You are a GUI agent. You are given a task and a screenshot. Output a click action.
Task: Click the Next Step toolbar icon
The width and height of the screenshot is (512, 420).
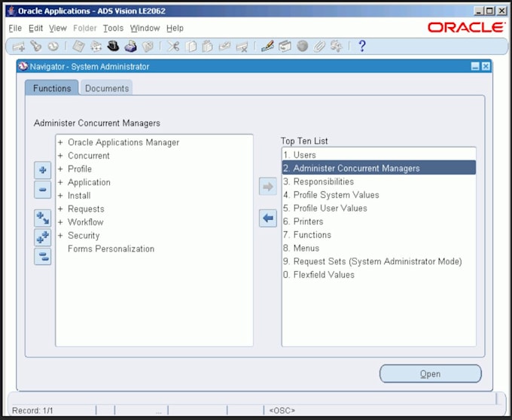[x=96, y=47]
